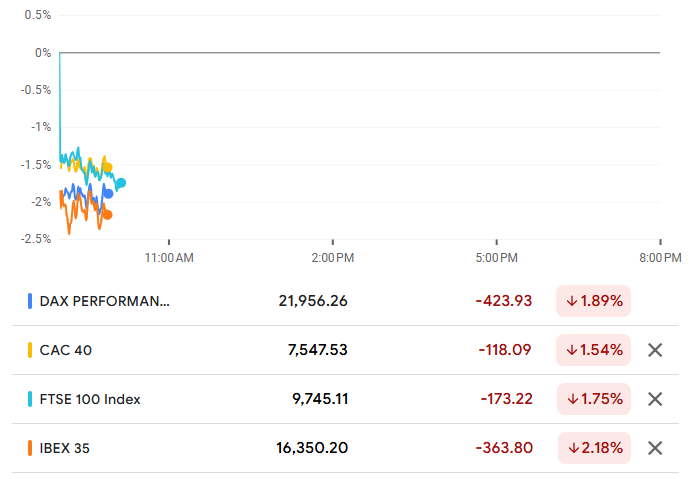
Task: Open the FTSE 100 Index name
Action: click(90, 399)
